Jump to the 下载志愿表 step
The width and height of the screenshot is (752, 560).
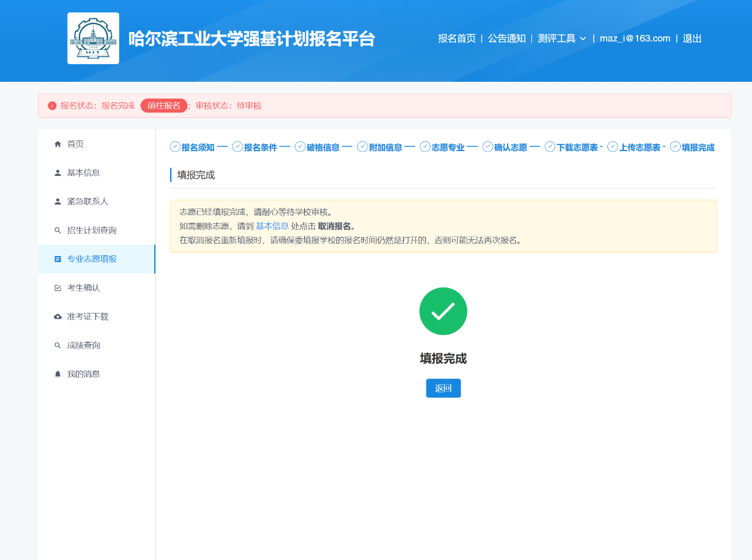tap(576, 148)
